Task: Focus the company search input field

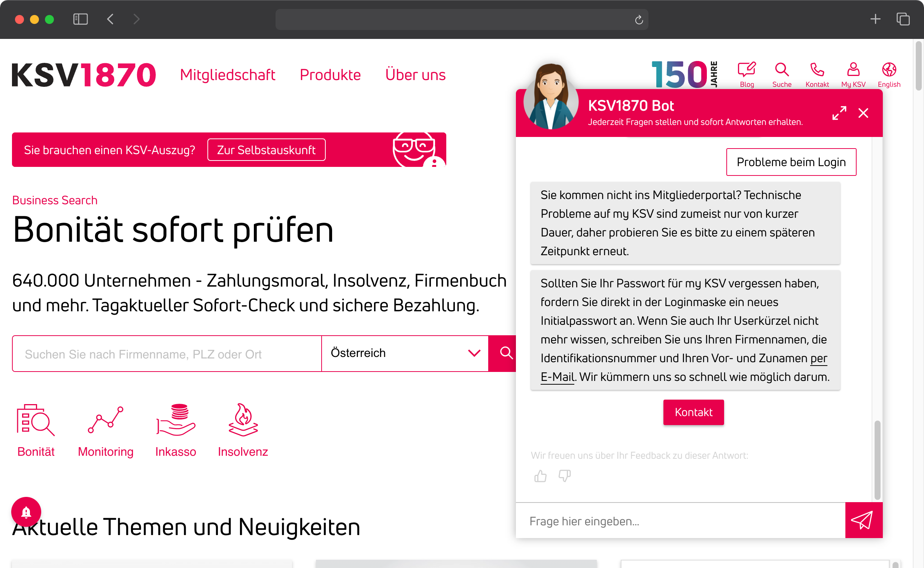Action: [167, 354]
